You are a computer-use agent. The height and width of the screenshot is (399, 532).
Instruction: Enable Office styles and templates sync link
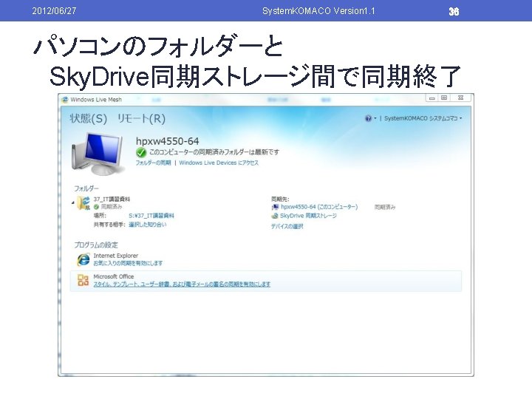[x=182, y=284]
